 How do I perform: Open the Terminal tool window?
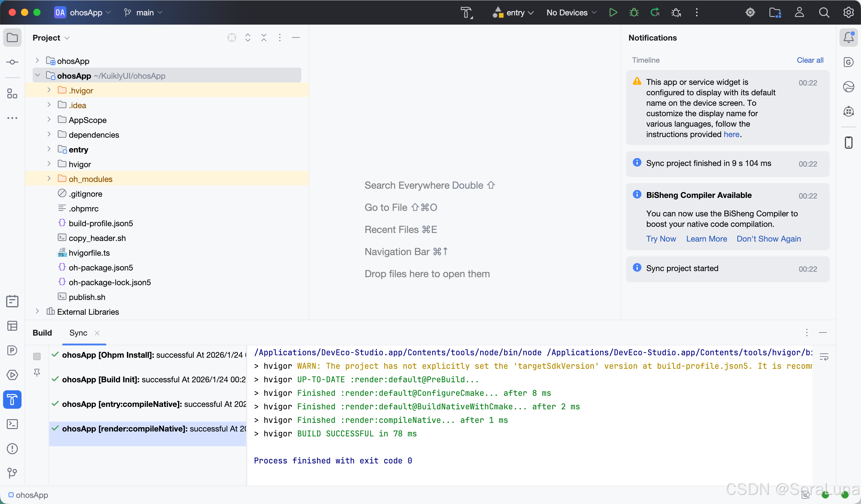pos(12,424)
